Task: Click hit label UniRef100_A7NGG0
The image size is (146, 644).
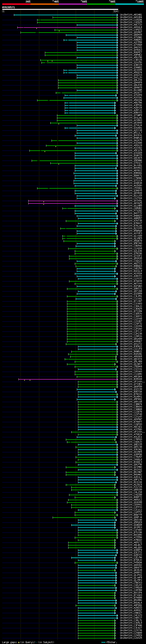Action: 131,540
